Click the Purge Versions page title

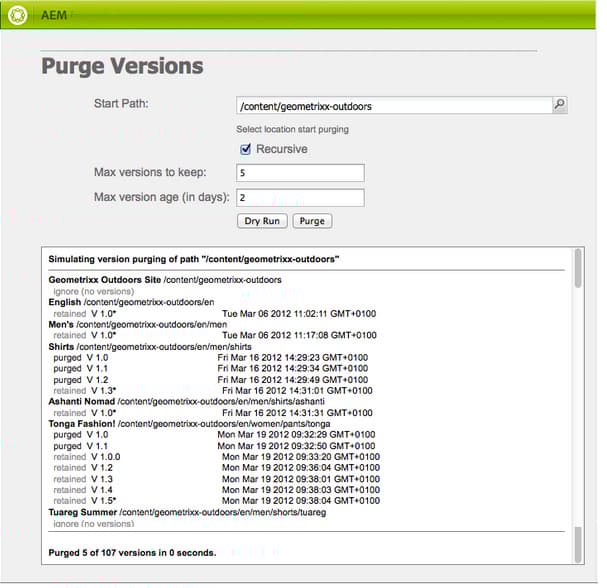122,66
